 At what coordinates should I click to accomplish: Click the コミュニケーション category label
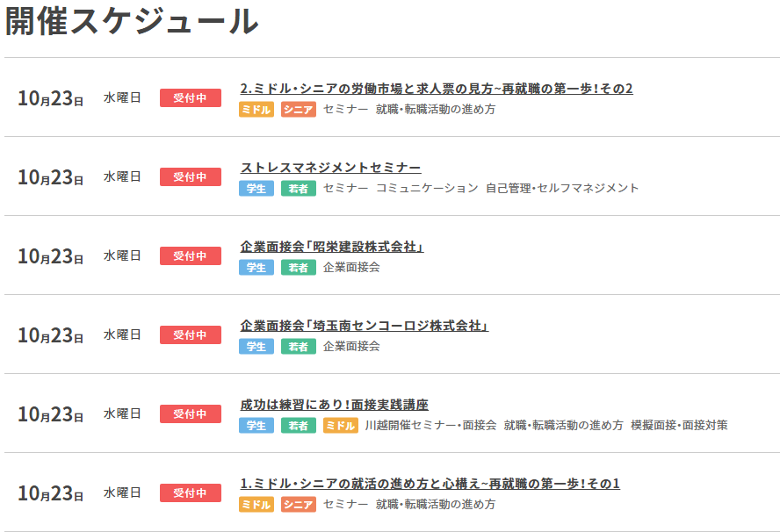pyautogui.click(x=427, y=189)
